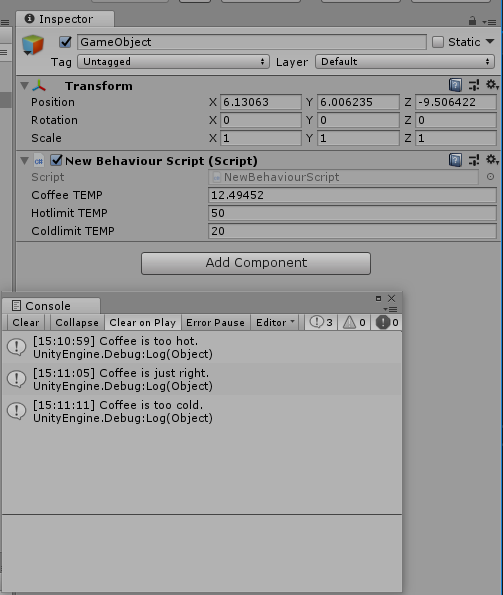Open the Editor dropdown in Console

(x=275, y=323)
